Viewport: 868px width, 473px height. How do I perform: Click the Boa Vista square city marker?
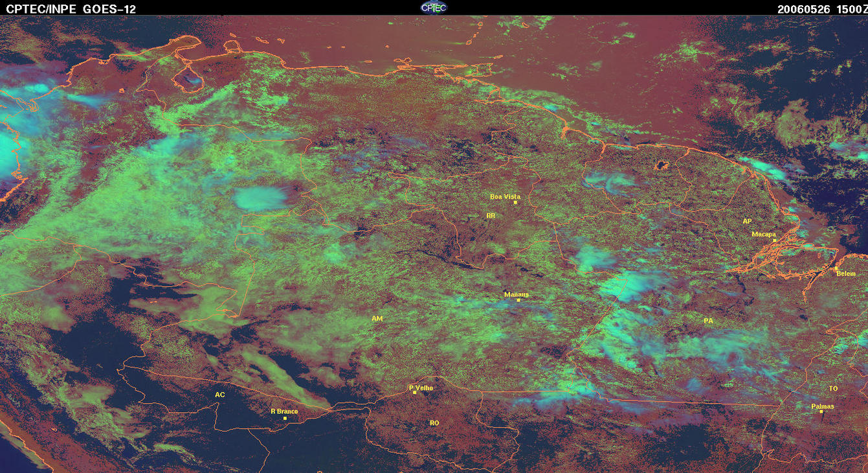[x=515, y=202]
